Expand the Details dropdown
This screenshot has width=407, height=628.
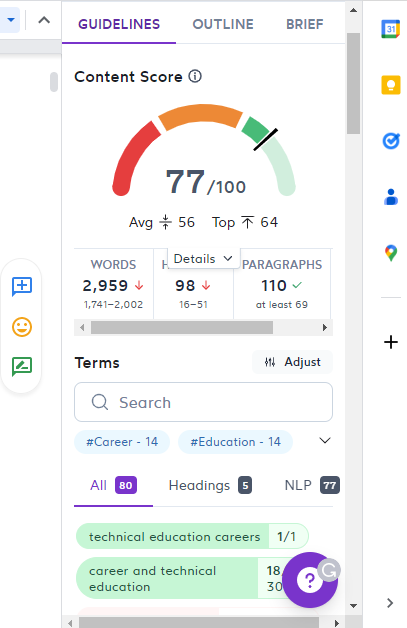tap(204, 259)
